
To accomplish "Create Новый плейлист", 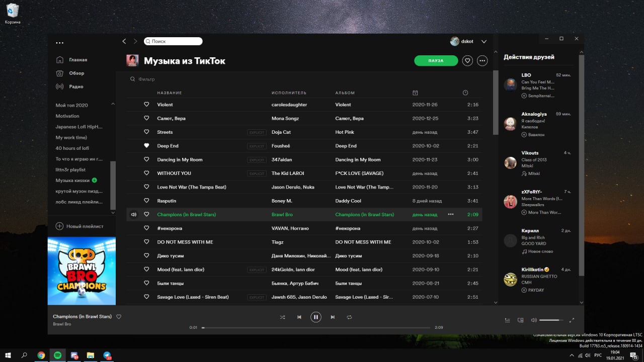I will point(79,226).
